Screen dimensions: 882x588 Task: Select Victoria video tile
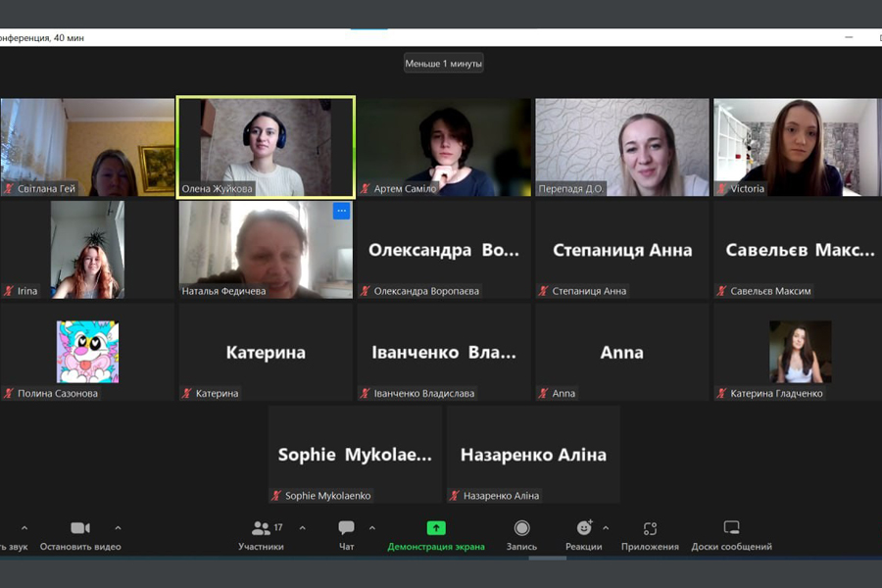coord(796,147)
